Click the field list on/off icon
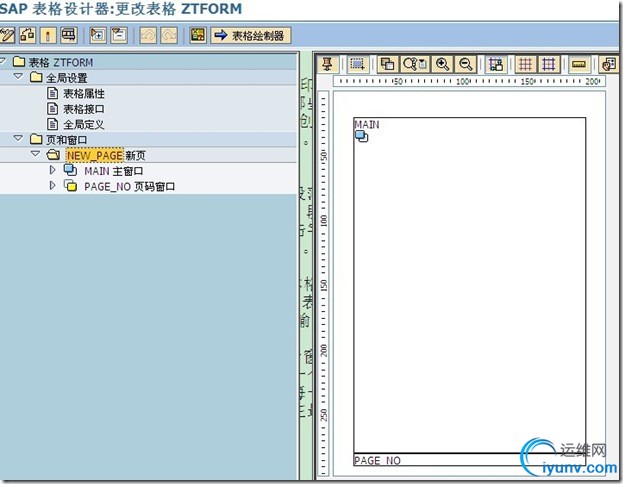The width and height of the screenshot is (623, 484). tap(198, 35)
